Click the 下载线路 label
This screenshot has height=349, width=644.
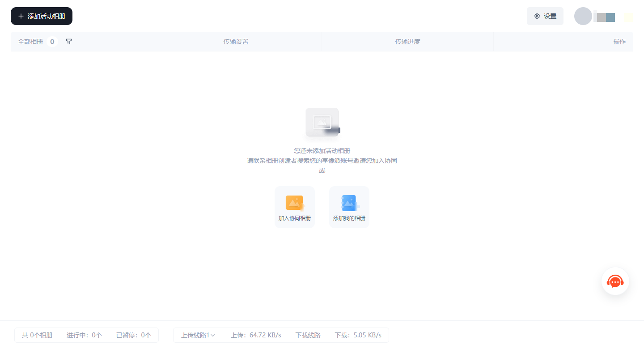(x=308, y=335)
